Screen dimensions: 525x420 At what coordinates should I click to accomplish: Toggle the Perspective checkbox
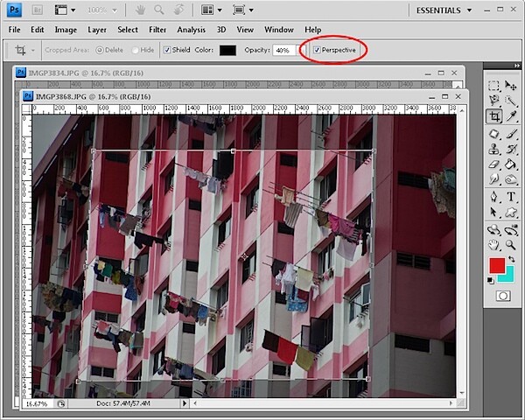coord(317,50)
